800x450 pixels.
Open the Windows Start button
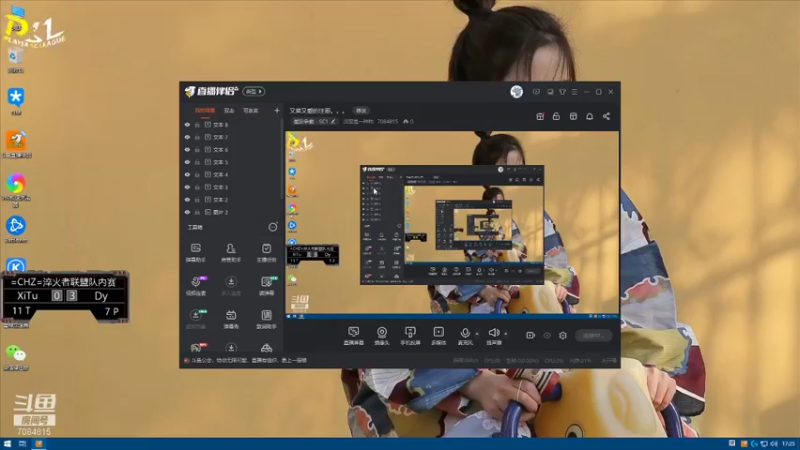[x=7, y=444]
